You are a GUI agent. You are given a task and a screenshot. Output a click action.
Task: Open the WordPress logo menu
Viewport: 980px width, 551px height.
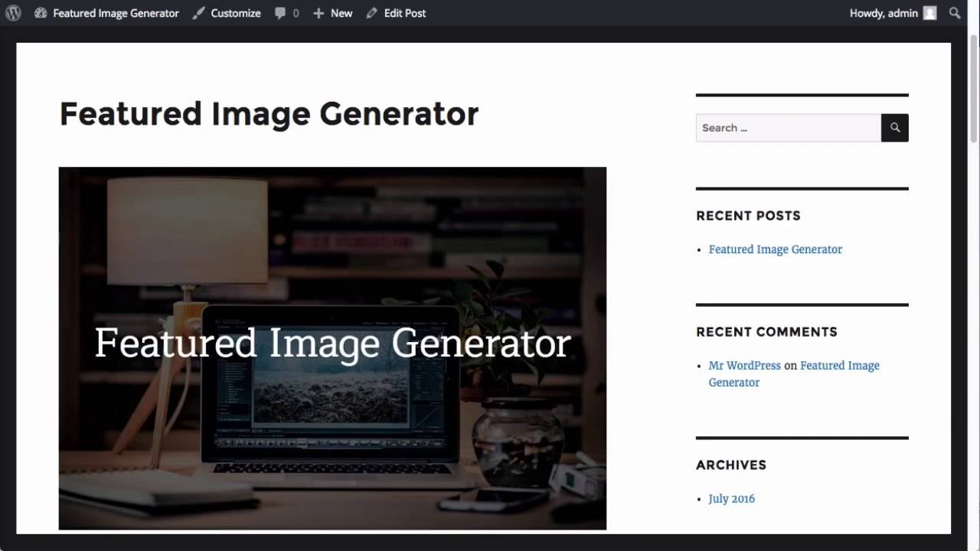pyautogui.click(x=13, y=13)
